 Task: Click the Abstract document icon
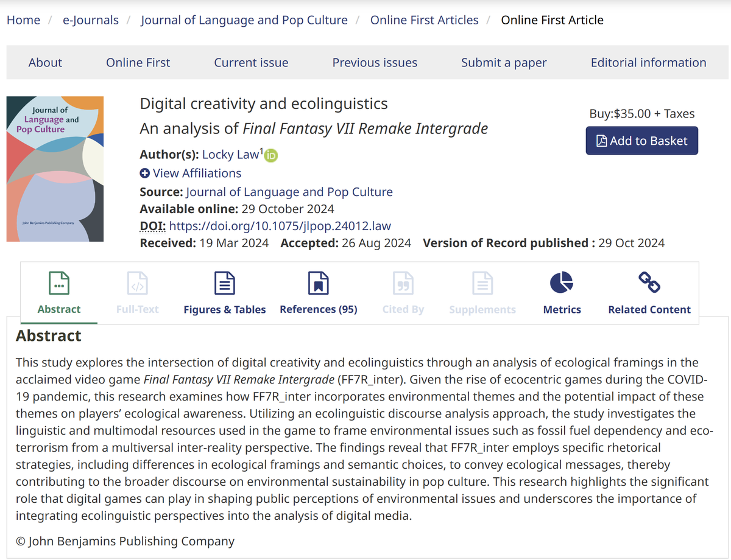(x=58, y=283)
